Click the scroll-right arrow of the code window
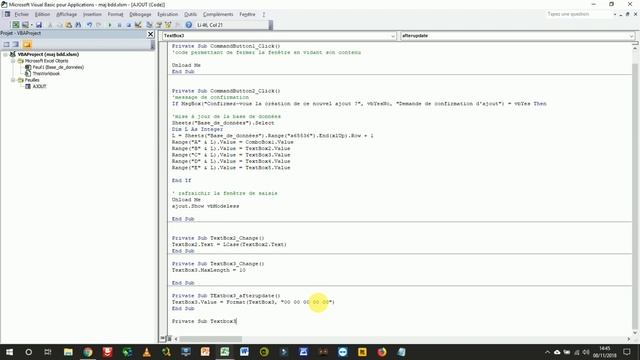The image size is (640, 360). [x=628, y=339]
